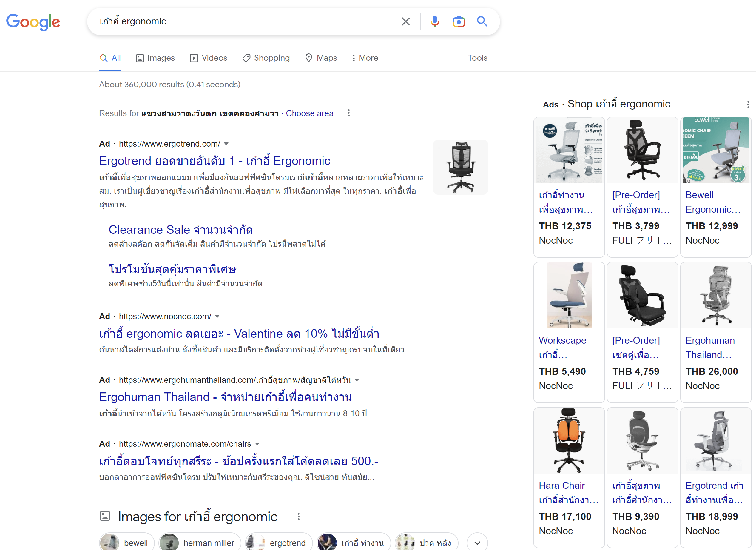Open the Shopping tab
The height and width of the screenshot is (550, 756).
(x=266, y=58)
